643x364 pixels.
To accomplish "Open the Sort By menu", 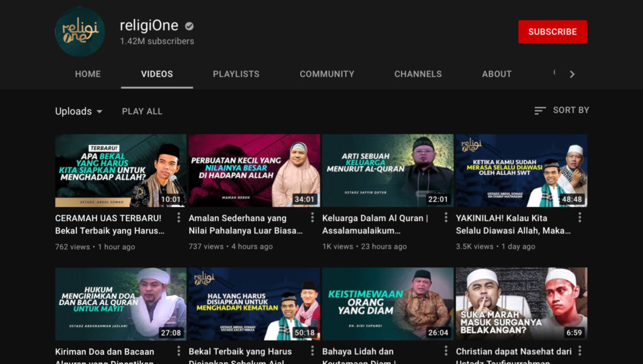I will pos(562,110).
